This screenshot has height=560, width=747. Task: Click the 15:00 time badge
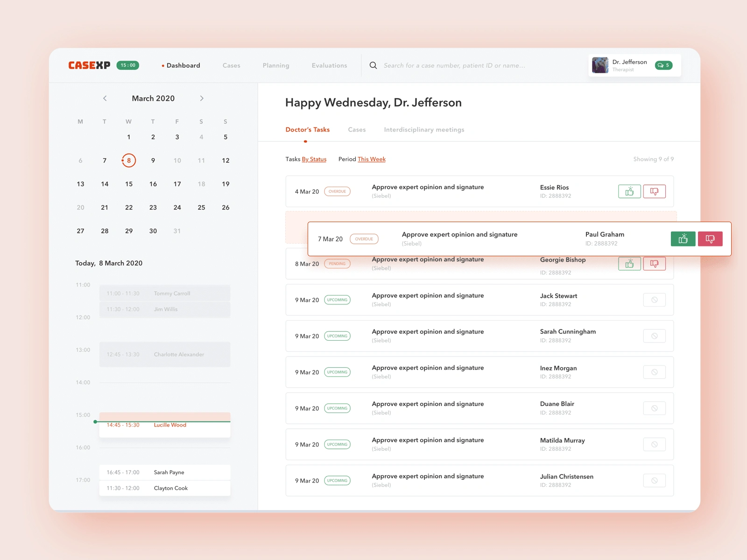pyautogui.click(x=127, y=65)
